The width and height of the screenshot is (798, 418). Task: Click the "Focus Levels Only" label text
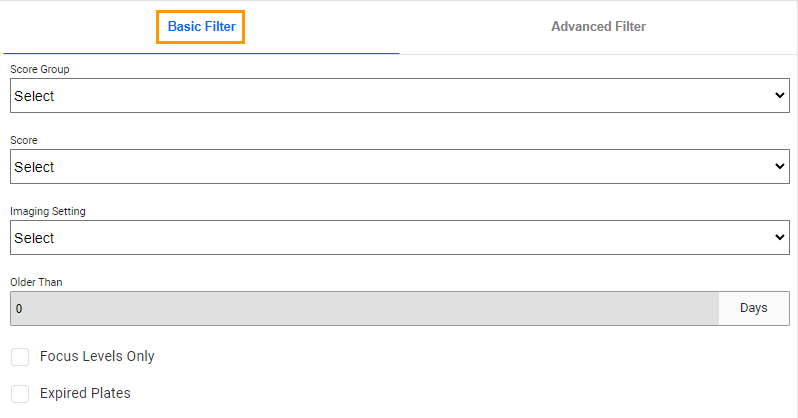click(x=97, y=357)
